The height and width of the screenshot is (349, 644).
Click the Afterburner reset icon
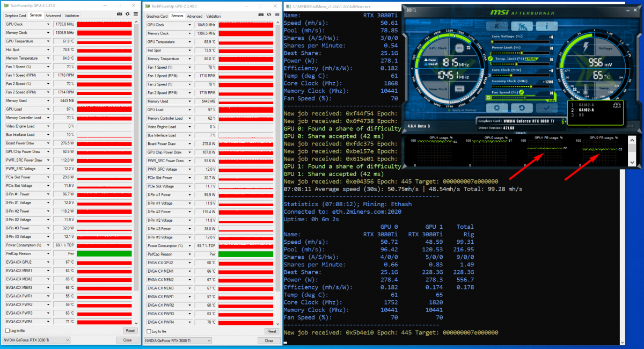click(522, 108)
